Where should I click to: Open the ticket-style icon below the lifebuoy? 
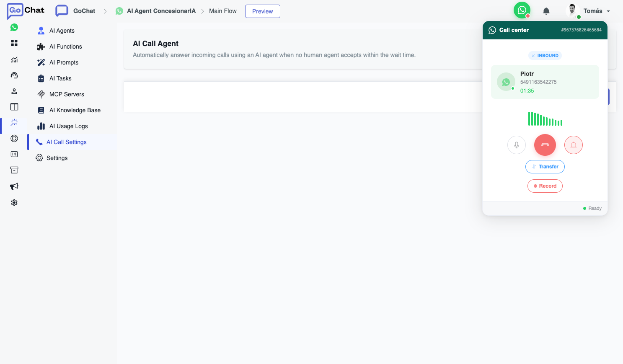pos(14,154)
